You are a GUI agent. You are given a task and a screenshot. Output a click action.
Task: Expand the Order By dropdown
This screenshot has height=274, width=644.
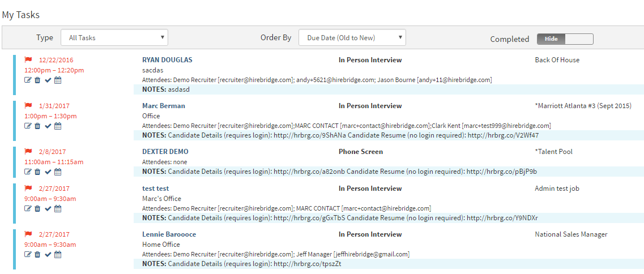pyautogui.click(x=352, y=38)
